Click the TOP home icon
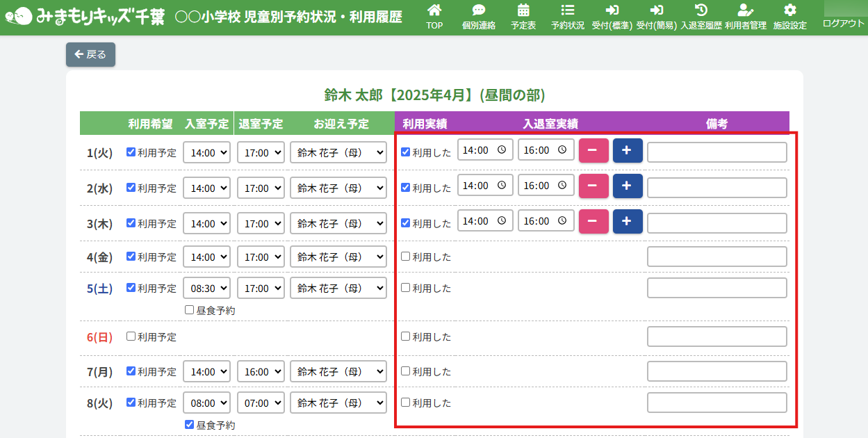 (434, 10)
